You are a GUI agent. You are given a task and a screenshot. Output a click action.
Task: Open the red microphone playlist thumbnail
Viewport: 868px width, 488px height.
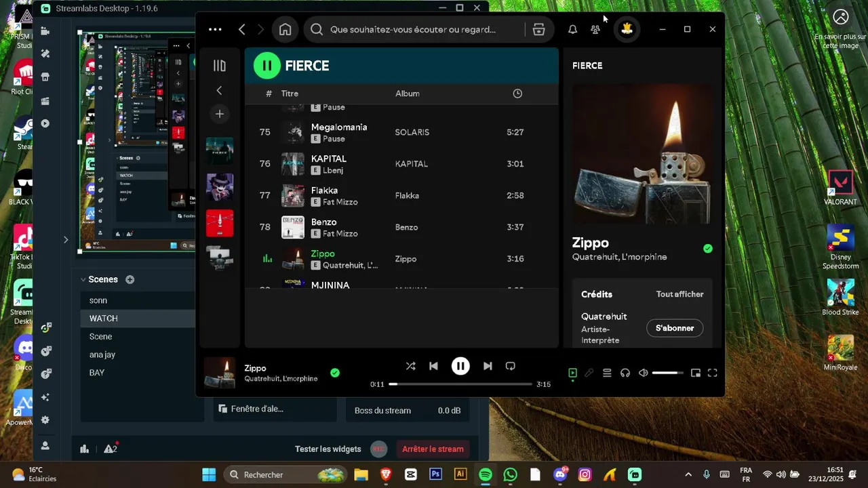pyautogui.click(x=219, y=223)
